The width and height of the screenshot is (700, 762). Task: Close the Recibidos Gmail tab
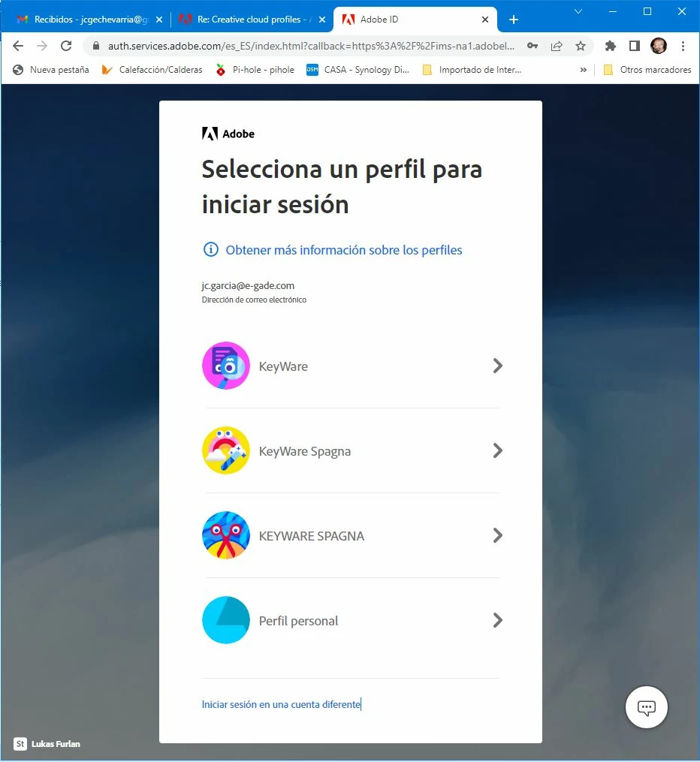click(159, 20)
